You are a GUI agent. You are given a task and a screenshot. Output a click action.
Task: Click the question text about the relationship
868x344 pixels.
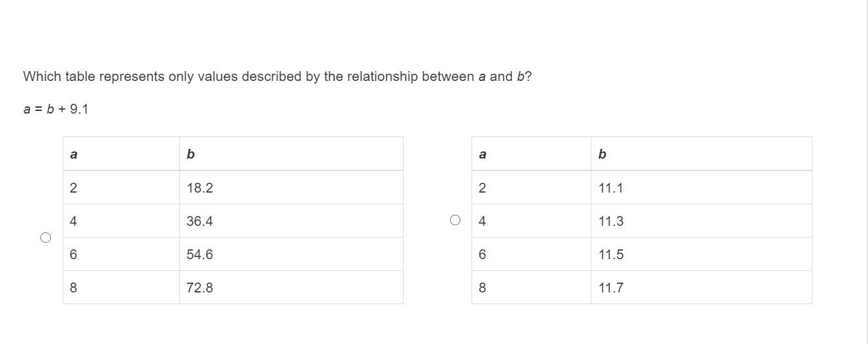coord(277,76)
